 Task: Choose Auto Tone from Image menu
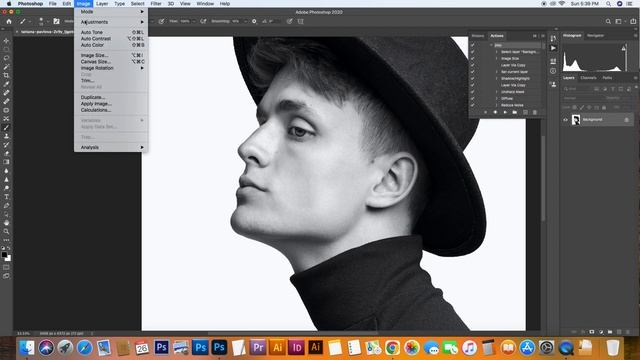click(x=111, y=32)
